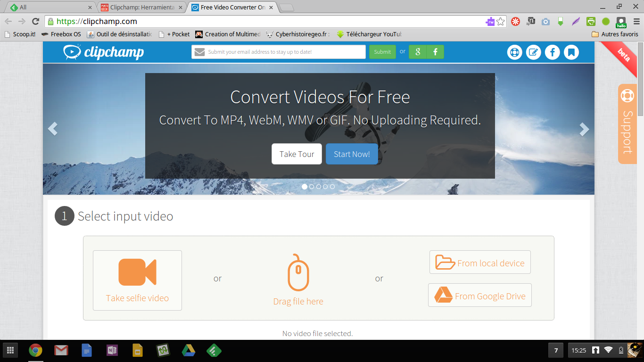Open Google Drive from the shelf
This screenshot has height=362, width=644.
189,350
